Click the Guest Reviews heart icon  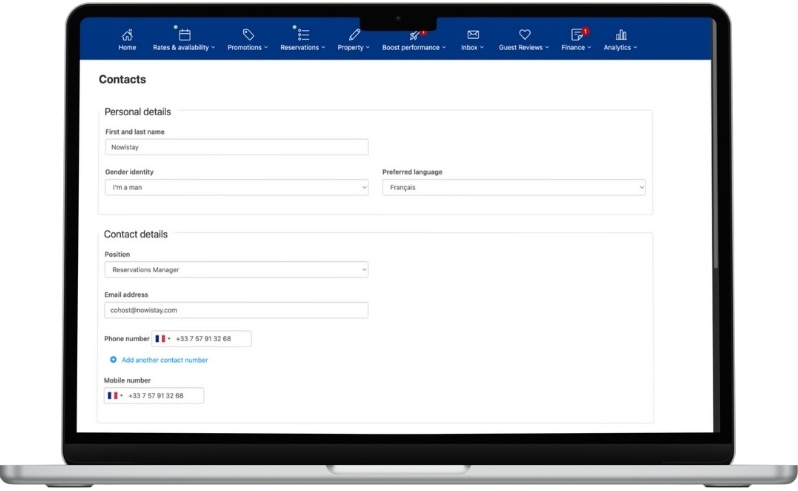click(x=525, y=35)
